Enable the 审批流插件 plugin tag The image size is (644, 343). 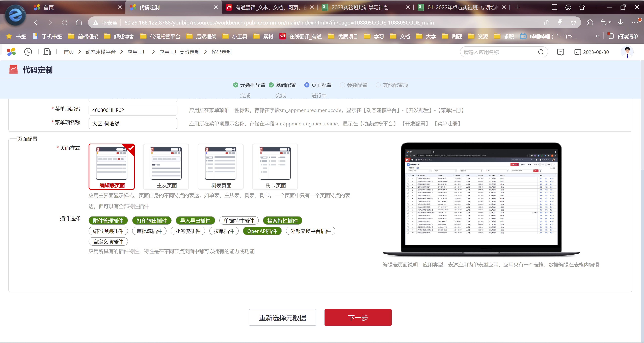pos(149,231)
